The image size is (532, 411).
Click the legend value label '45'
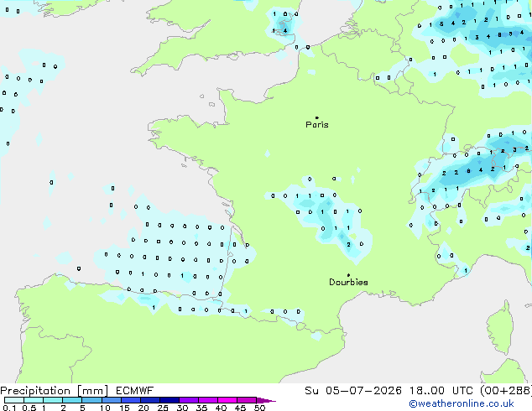coord(240,408)
